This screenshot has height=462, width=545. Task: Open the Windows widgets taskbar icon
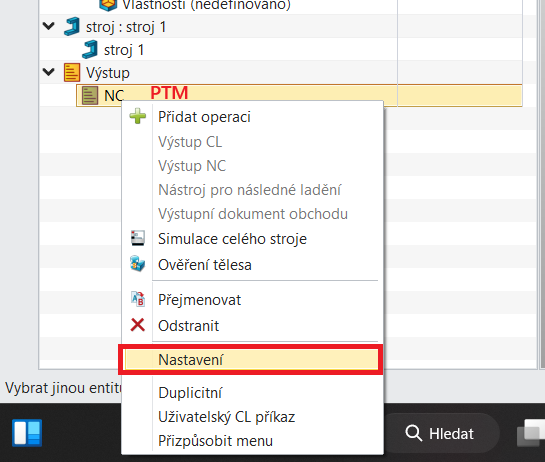(27, 433)
